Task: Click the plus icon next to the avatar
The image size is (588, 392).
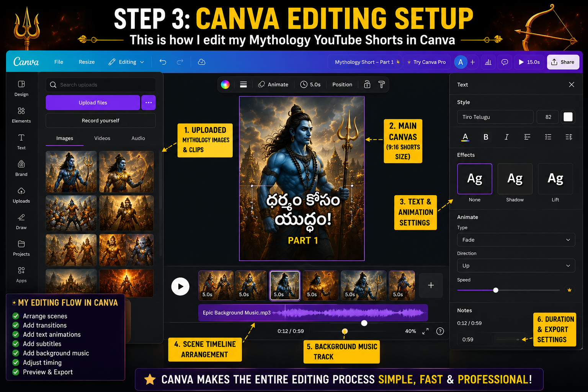Action: 472,62
